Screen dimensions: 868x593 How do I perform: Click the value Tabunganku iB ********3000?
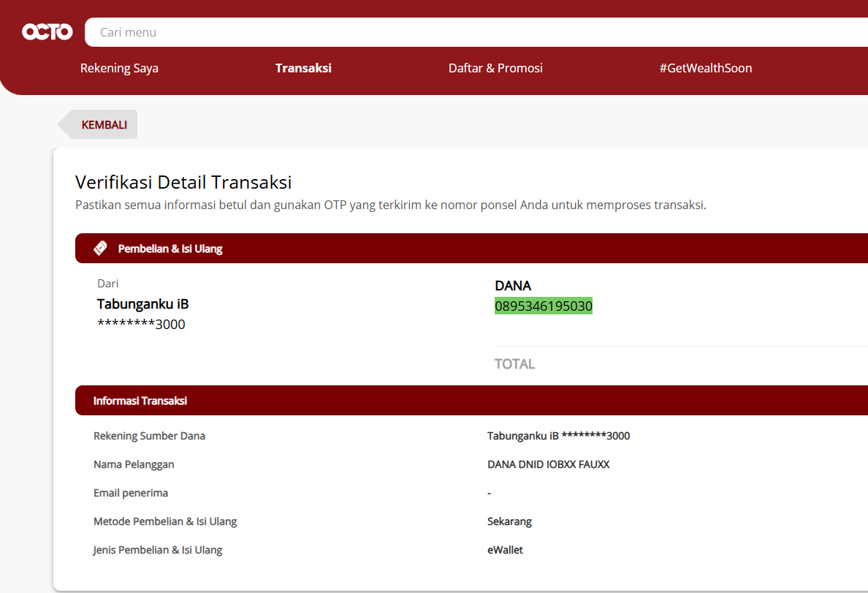(558, 437)
